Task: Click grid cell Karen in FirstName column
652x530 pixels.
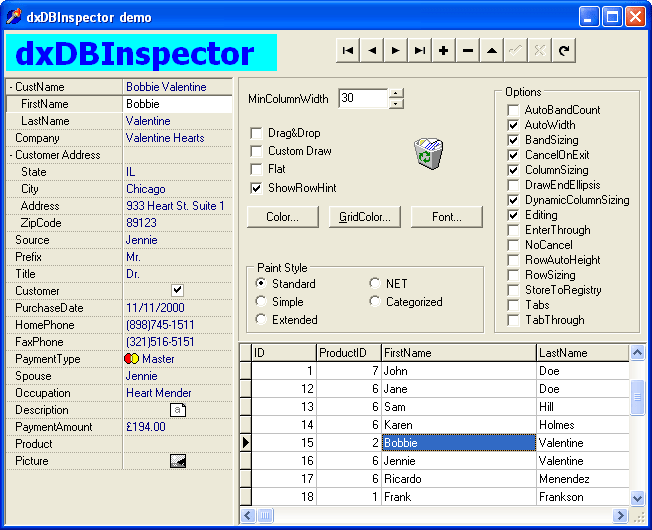Action: coord(459,425)
